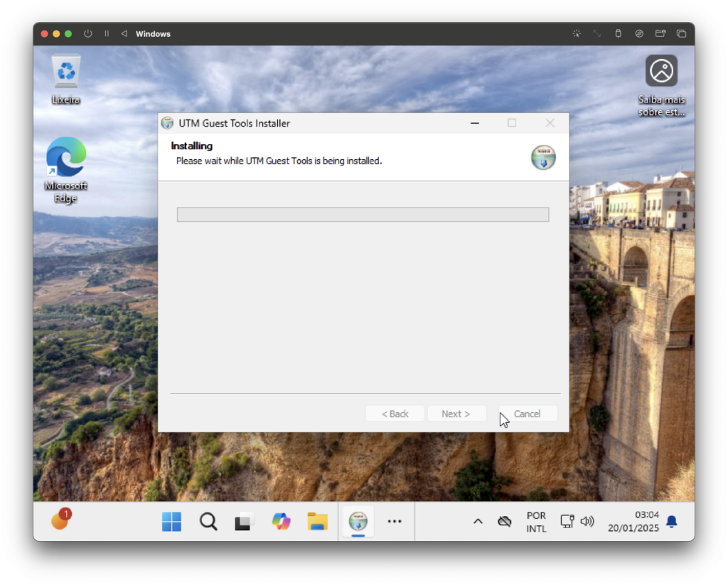The width and height of the screenshot is (728, 585).
Task: Open the Windows Start menu
Action: [171, 522]
